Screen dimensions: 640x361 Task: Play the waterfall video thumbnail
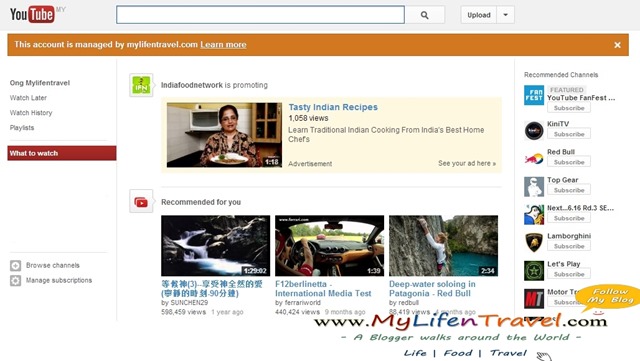tap(216, 246)
